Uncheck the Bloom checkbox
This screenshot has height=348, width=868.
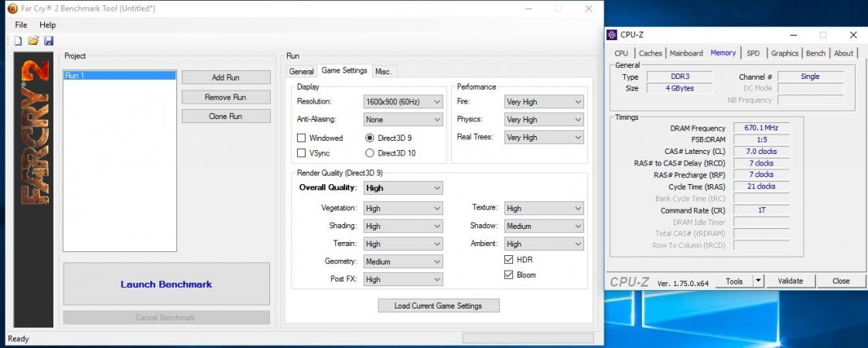tap(509, 275)
